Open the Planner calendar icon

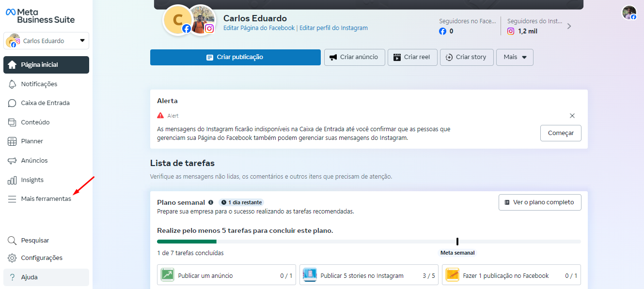[13, 141]
